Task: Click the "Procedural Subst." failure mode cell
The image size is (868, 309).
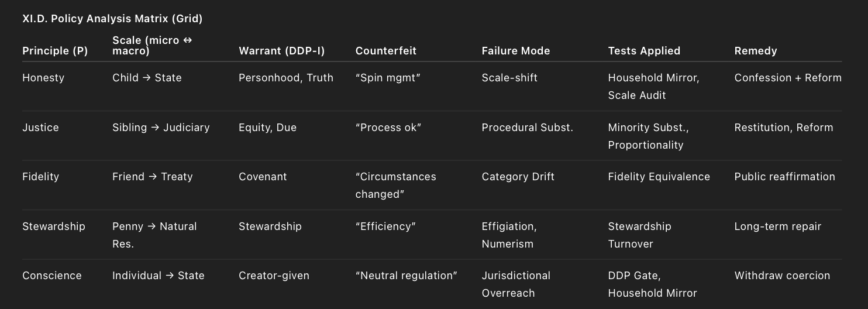Action: point(527,128)
